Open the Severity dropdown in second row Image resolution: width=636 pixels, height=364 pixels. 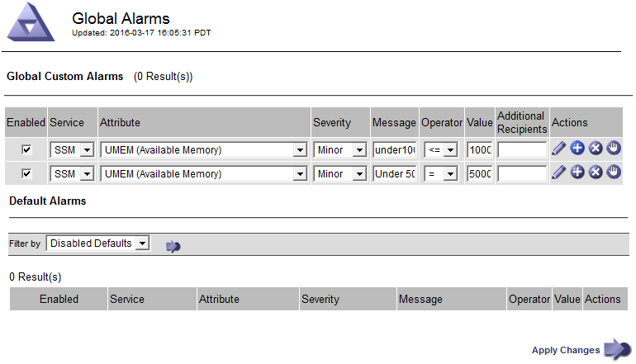coord(359,174)
